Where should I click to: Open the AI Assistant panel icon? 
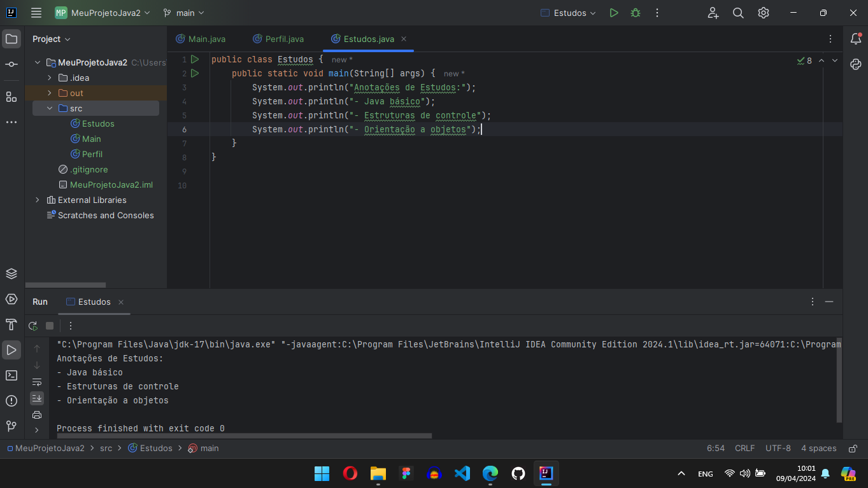coord(856,64)
